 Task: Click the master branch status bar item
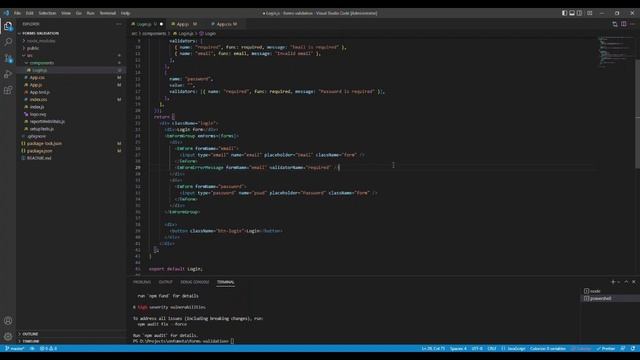tap(14, 349)
